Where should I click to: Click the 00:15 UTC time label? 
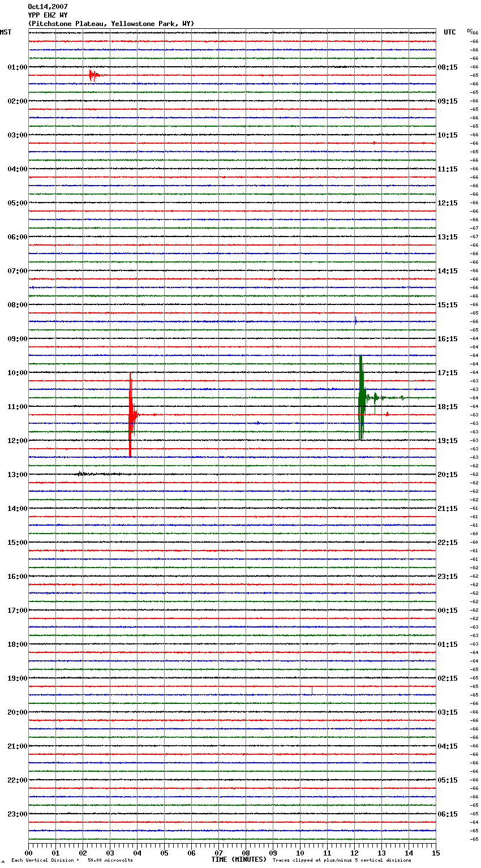[x=448, y=611]
